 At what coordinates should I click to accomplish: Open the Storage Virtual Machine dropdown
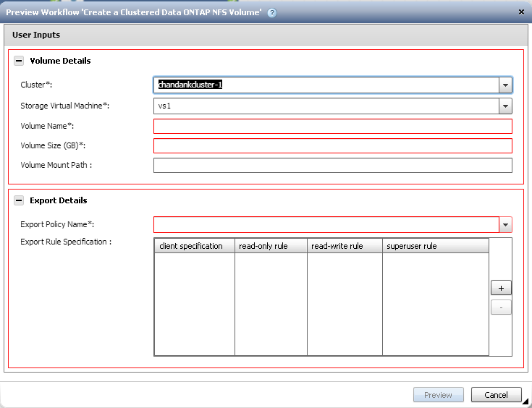click(505, 106)
